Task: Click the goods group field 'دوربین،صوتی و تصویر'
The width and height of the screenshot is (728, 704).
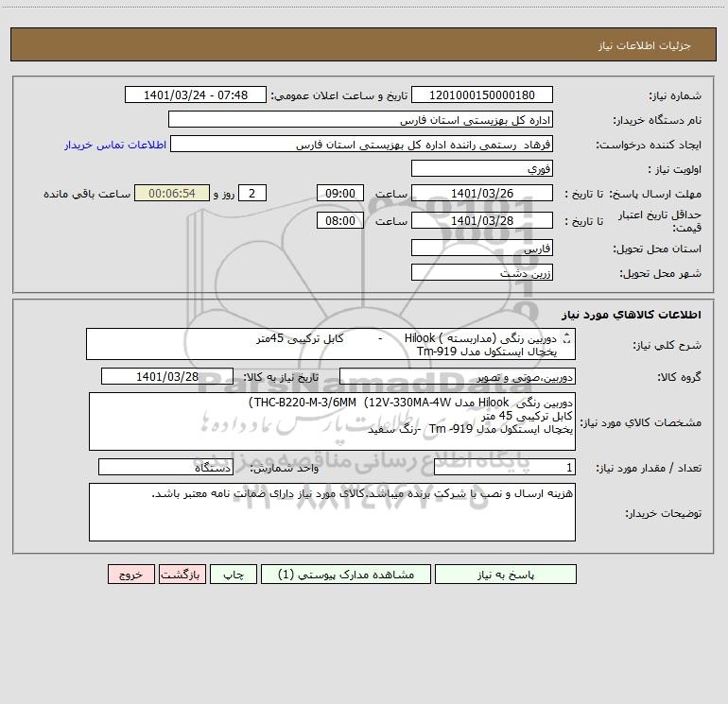Action: [x=458, y=376]
